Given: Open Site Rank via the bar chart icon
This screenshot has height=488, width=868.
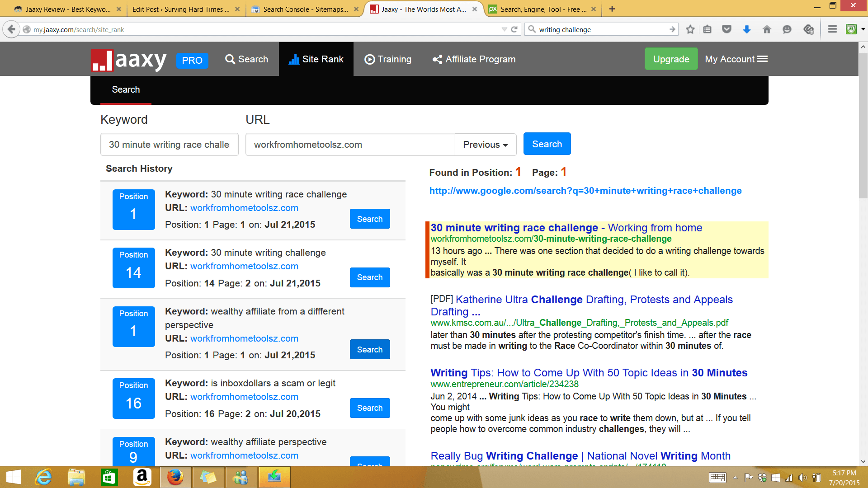Looking at the screenshot, I should [x=294, y=59].
